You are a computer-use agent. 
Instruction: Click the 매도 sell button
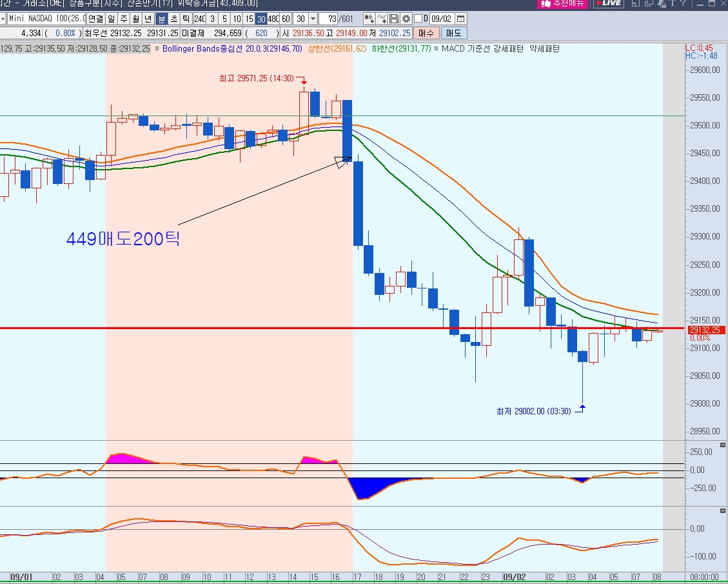pos(453,33)
